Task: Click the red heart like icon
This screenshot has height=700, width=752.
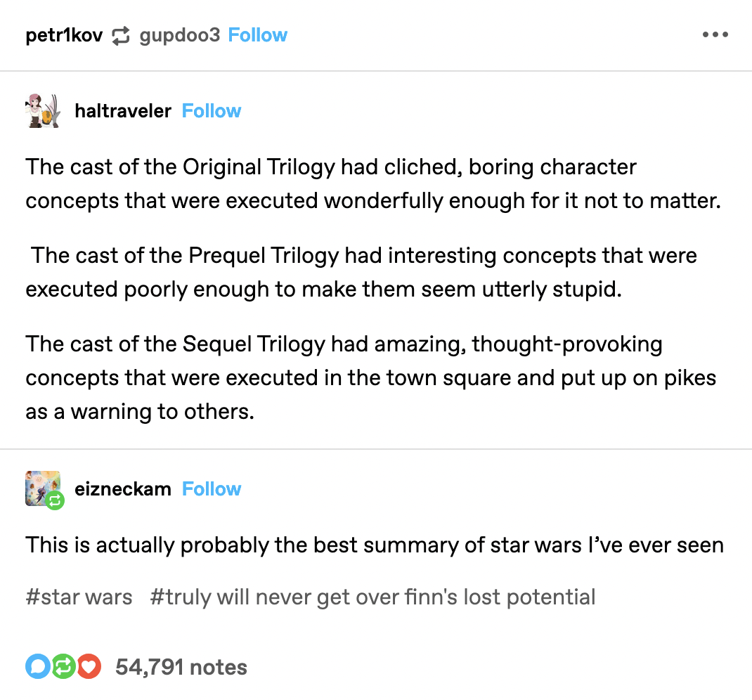Action: 89,667
